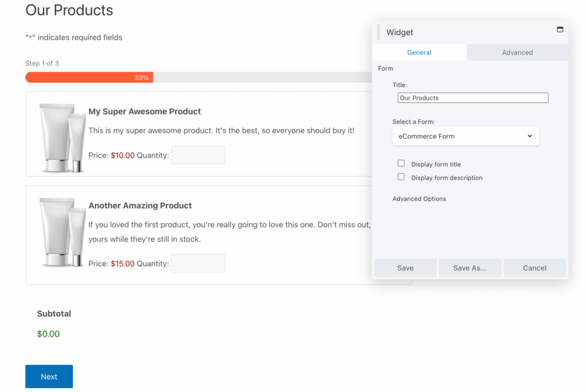Toggle Display form description checkbox
The image size is (586, 392).
[401, 177]
